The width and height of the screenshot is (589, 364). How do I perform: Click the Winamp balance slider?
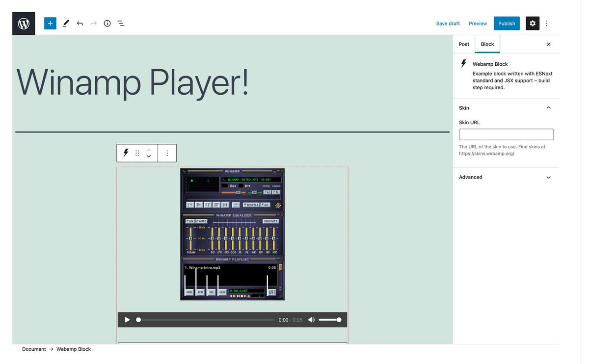(x=254, y=192)
